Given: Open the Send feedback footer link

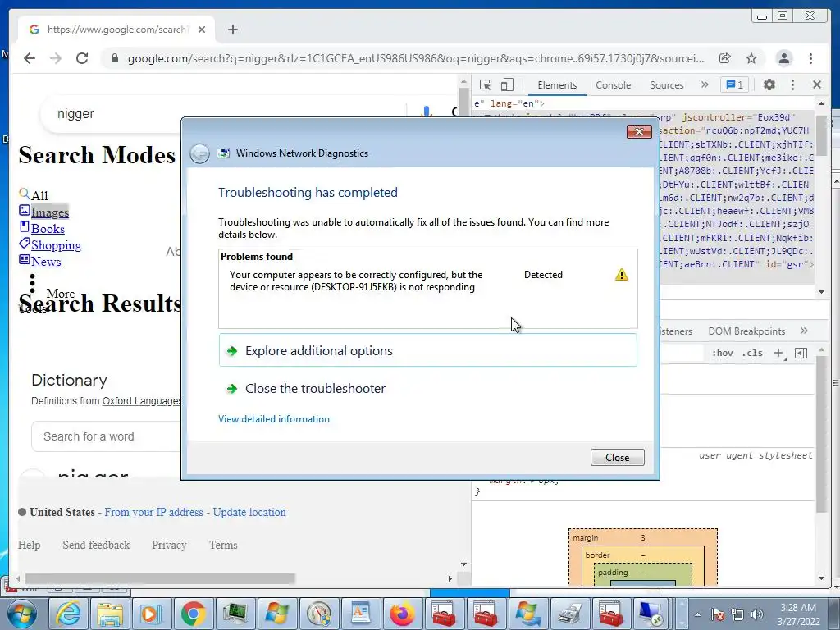Looking at the screenshot, I should 96,545.
